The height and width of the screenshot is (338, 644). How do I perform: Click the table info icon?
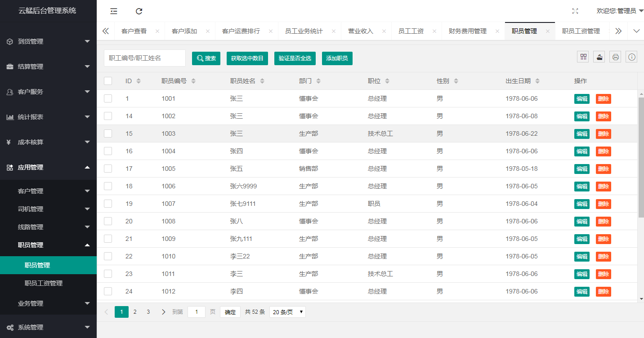point(632,57)
